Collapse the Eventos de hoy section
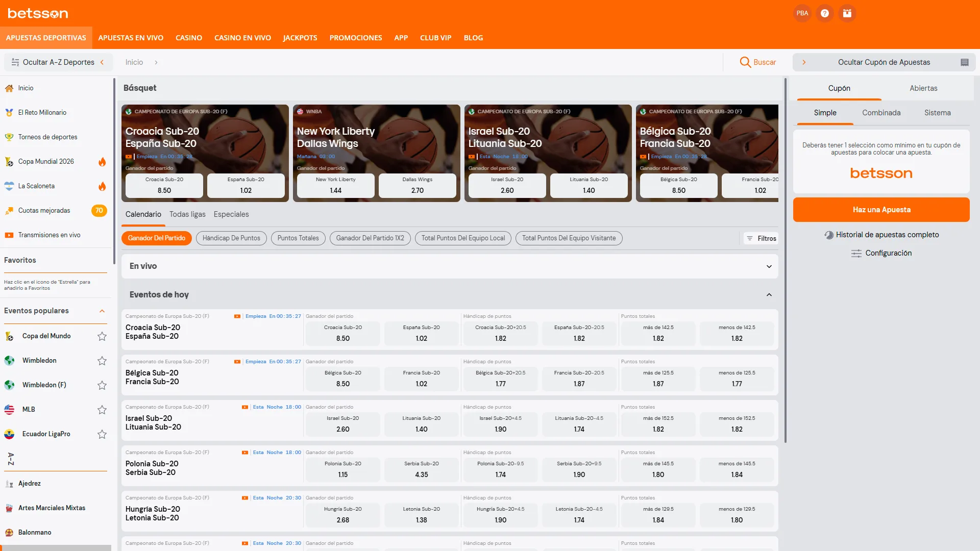The image size is (980, 551). [769, 295]
